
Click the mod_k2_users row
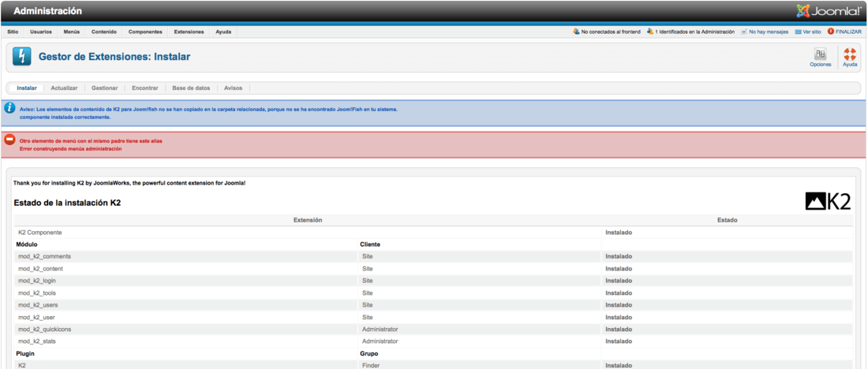433,305
